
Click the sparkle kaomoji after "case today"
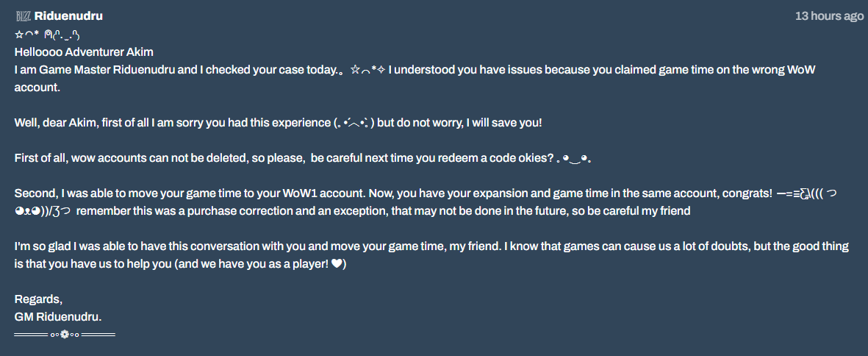click(367, 70)
